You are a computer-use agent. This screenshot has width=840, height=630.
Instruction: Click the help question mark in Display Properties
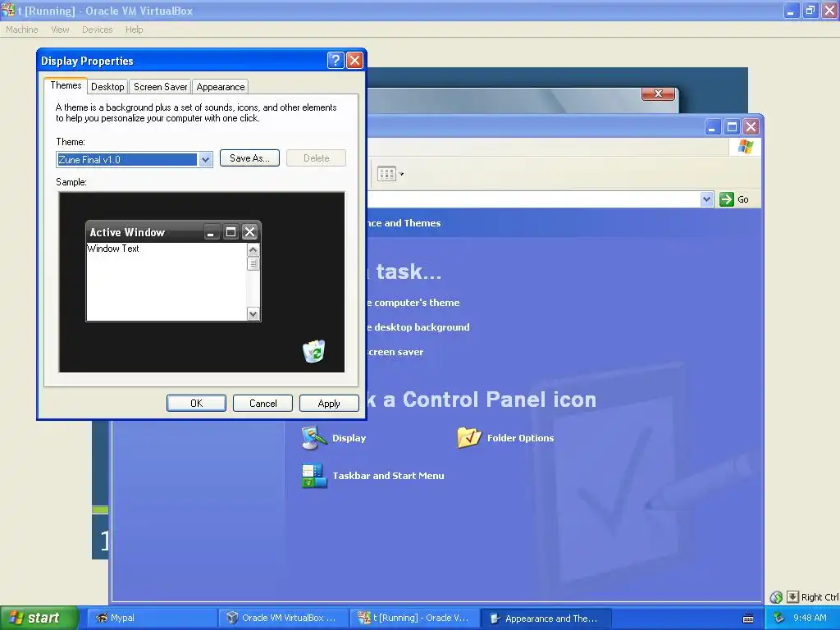[336, 60]
